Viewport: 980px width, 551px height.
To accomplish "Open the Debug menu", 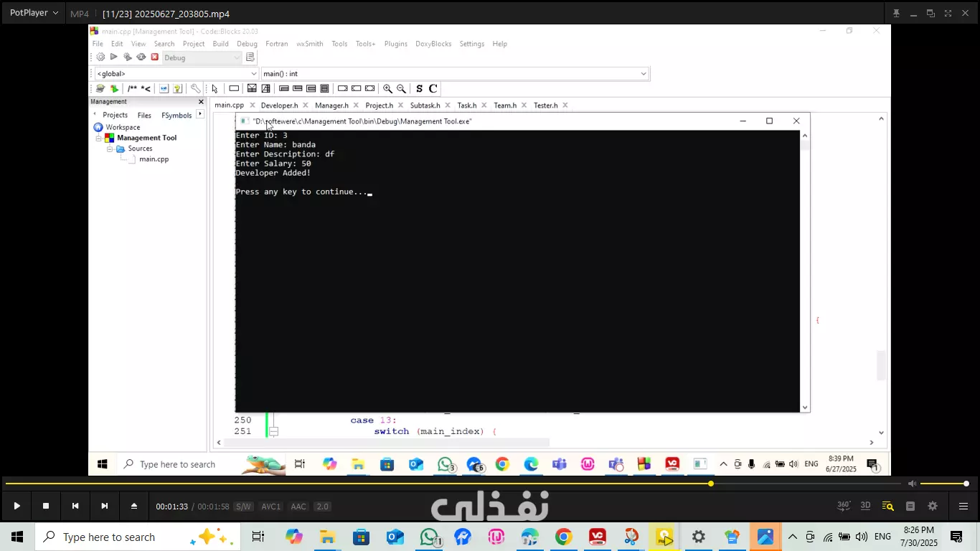I will point(247,44).
